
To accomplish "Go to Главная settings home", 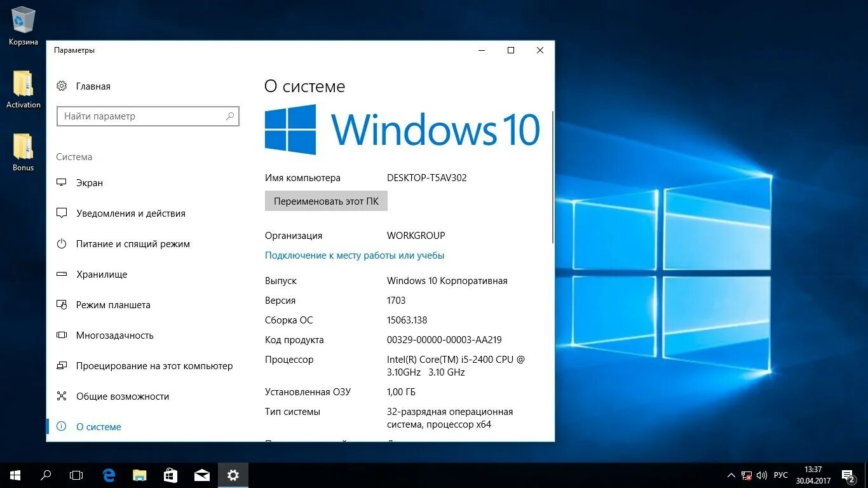I will [x=93, y=86].
